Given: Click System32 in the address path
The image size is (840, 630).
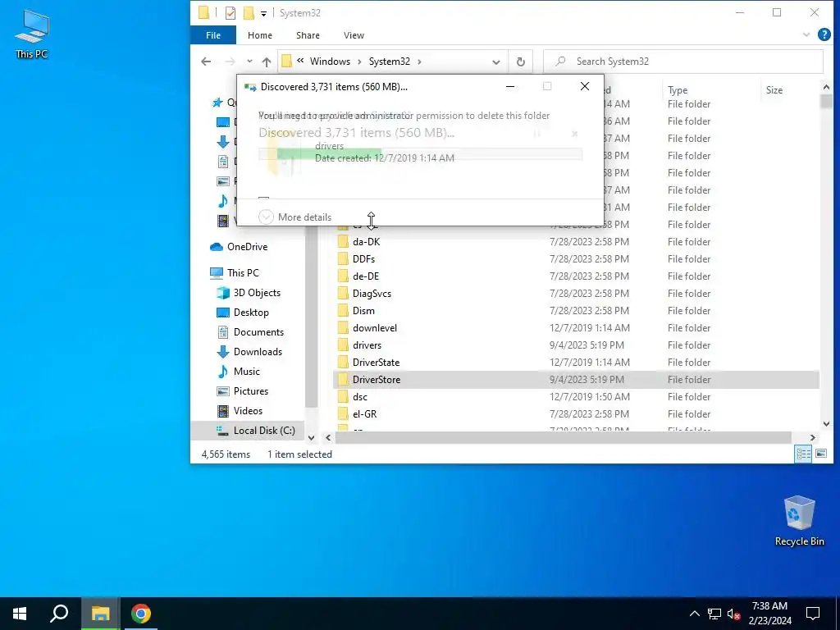Looking at the screenshot, I should [390, 62].
